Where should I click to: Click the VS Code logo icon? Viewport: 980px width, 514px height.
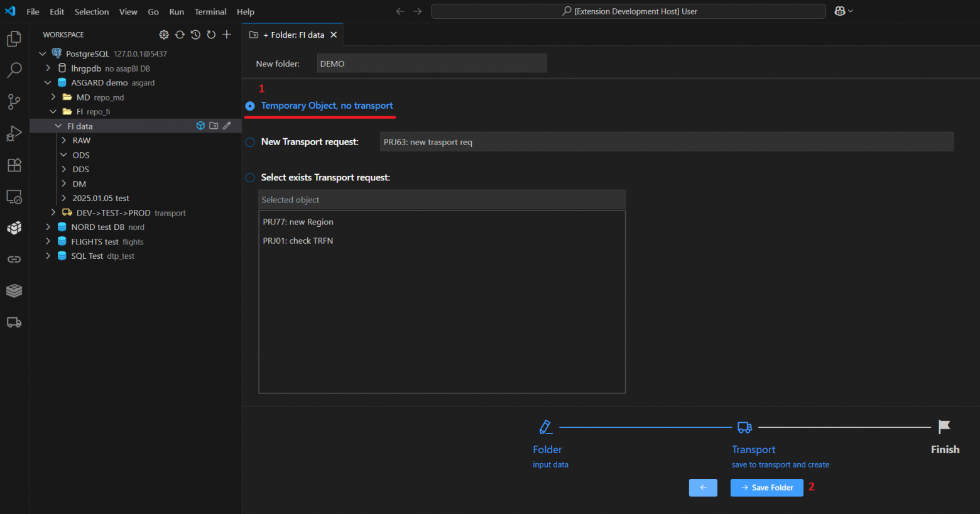point(10,11)
